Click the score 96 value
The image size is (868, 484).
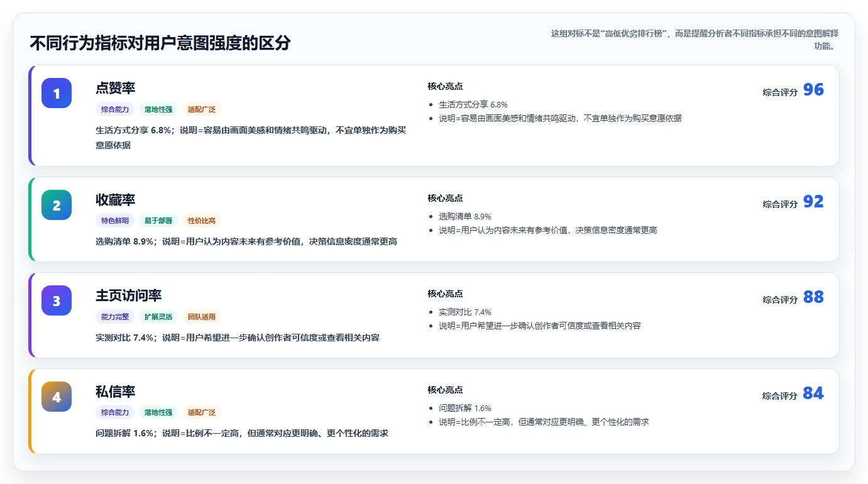813,90
